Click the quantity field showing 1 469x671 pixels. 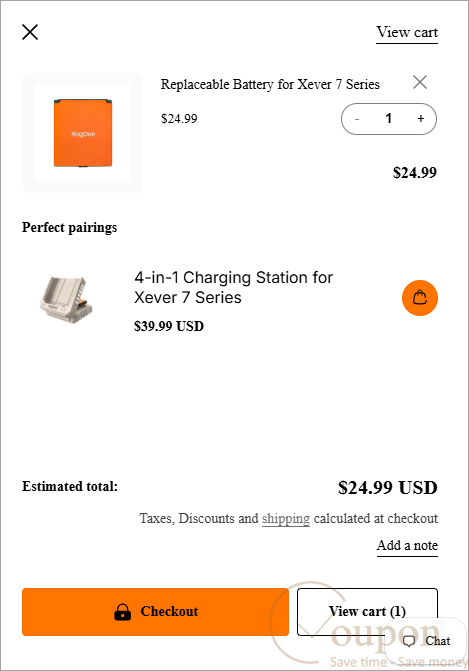[389, 119]
